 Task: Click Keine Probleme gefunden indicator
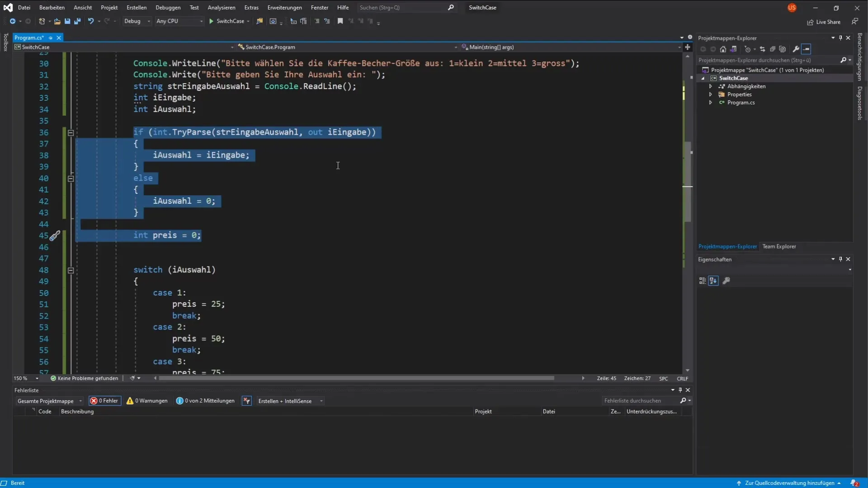click(x=85, y=379)
